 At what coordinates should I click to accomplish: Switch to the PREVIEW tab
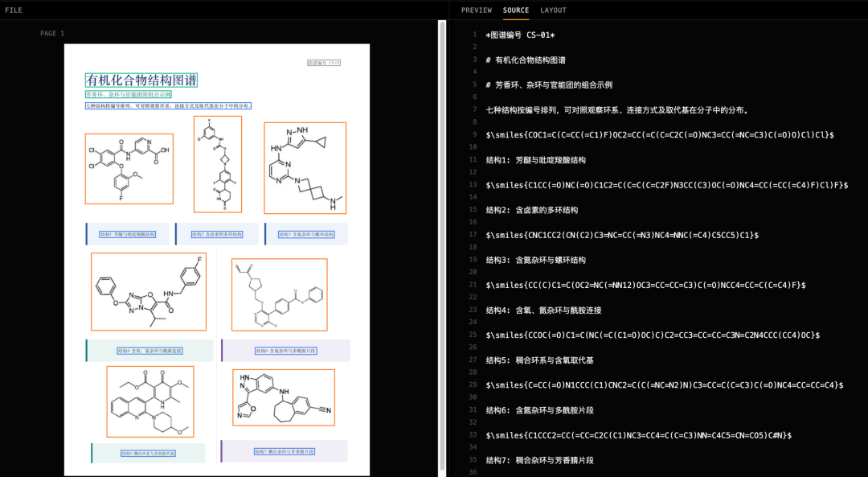476,10
